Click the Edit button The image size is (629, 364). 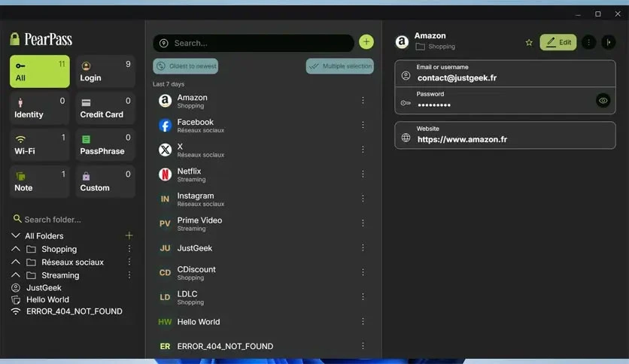click(558, 42)
